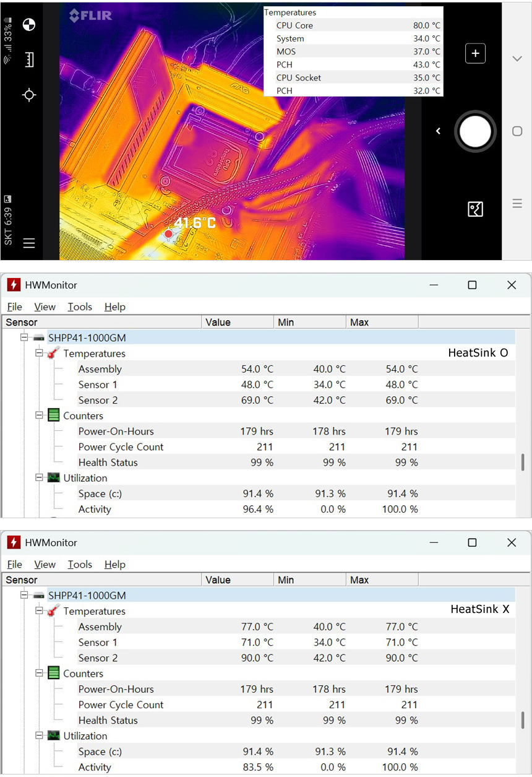This screenshot has width=532, height=777.
Task: Click Value column header in the upper HWMonitor
Action: click(x=218, y=322)
